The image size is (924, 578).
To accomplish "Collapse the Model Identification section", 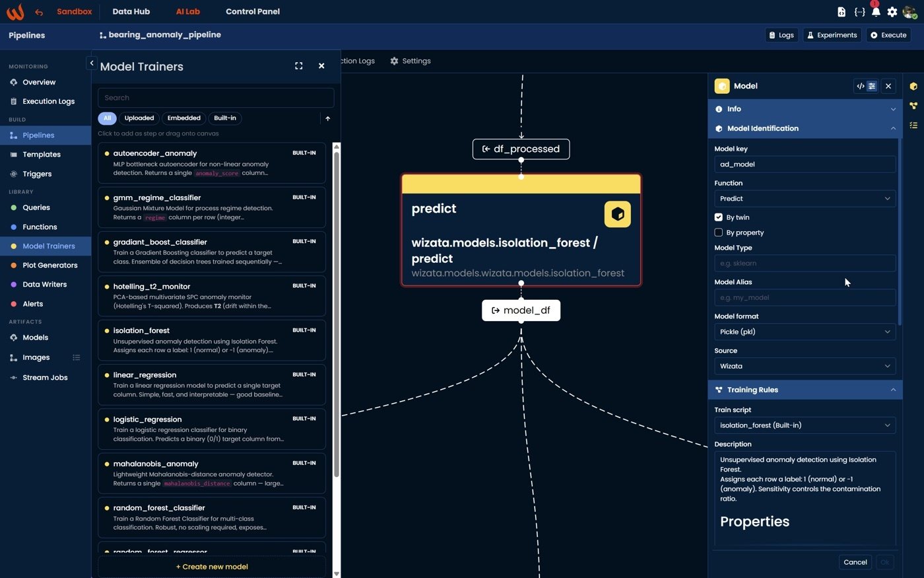I will point(805,128).
